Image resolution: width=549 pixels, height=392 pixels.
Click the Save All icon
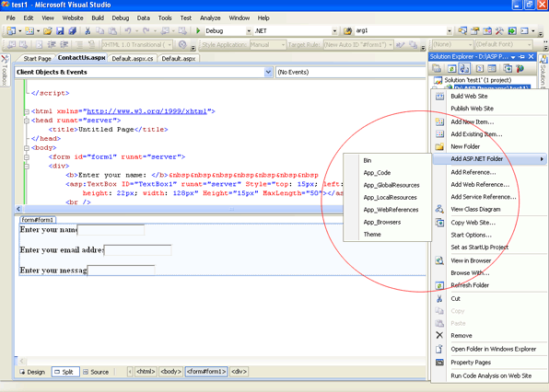[x=73, y=31]
